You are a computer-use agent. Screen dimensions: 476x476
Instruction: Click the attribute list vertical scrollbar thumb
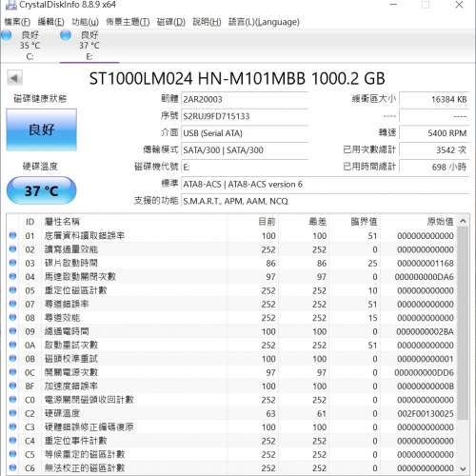pyautogui.click(x=463, y=323)
